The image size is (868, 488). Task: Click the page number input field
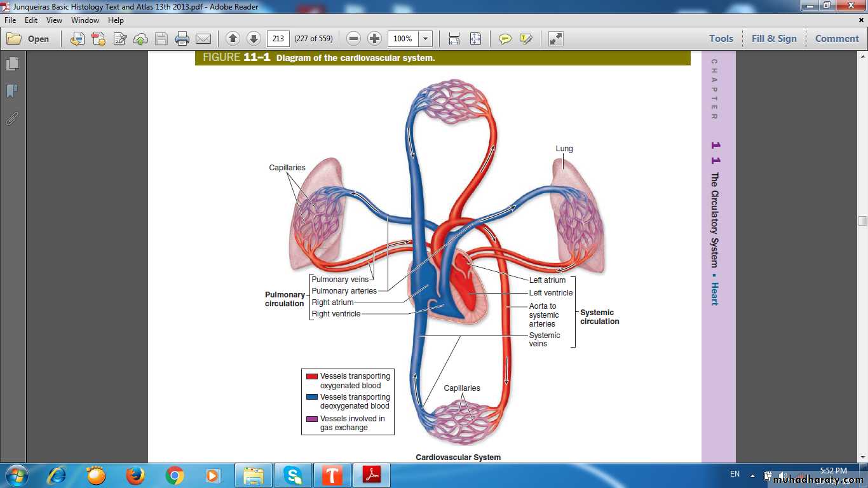point(278,39)
